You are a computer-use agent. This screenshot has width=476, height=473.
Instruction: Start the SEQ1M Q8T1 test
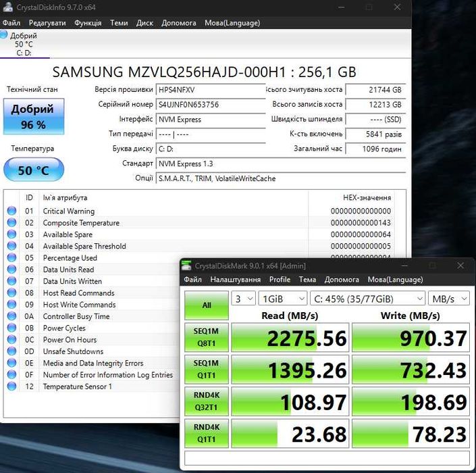tap(207, 337)
